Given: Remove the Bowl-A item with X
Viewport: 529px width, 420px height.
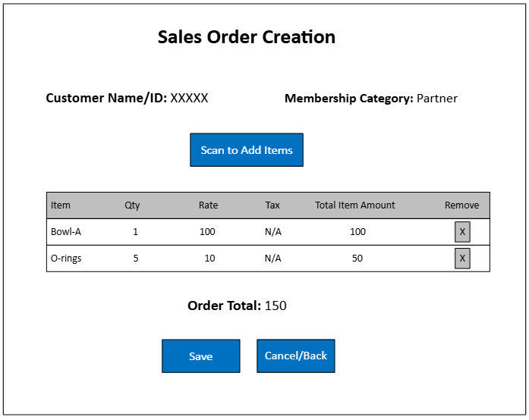Looking at the screenshot, I should pyautogui.click(x=462, y=232).
